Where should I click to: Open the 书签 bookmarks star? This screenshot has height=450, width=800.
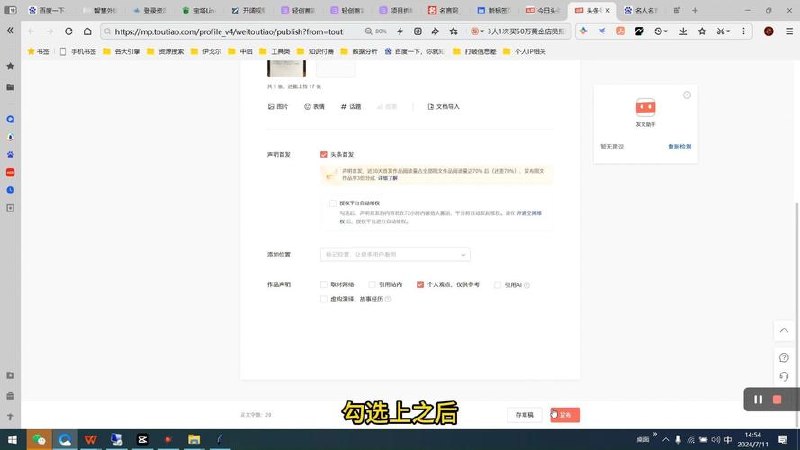(x=38, y=52)
